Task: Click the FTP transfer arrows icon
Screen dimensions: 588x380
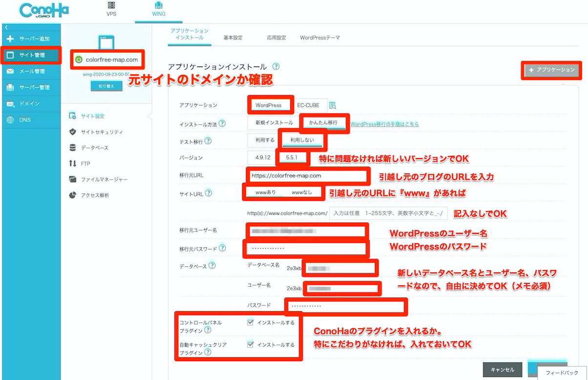Action: pyautogui.click(x=73, y=164)
